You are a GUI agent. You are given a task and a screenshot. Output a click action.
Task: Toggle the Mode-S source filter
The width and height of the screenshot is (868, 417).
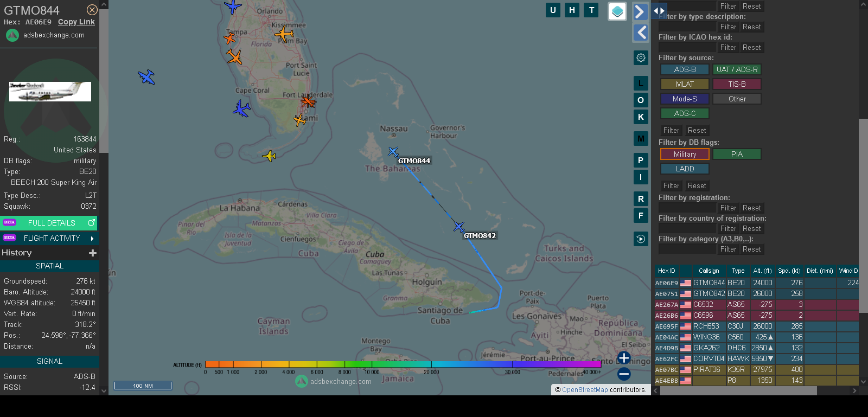[685, 99]
